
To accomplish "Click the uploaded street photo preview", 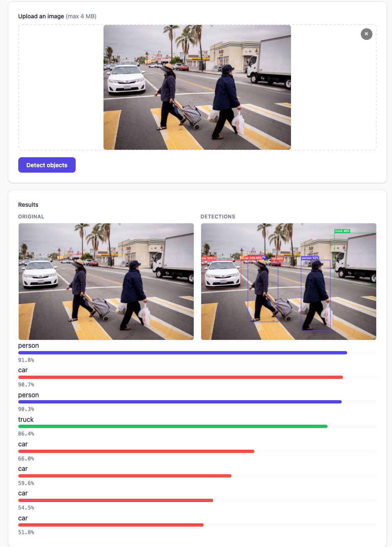I will (197, 87).
